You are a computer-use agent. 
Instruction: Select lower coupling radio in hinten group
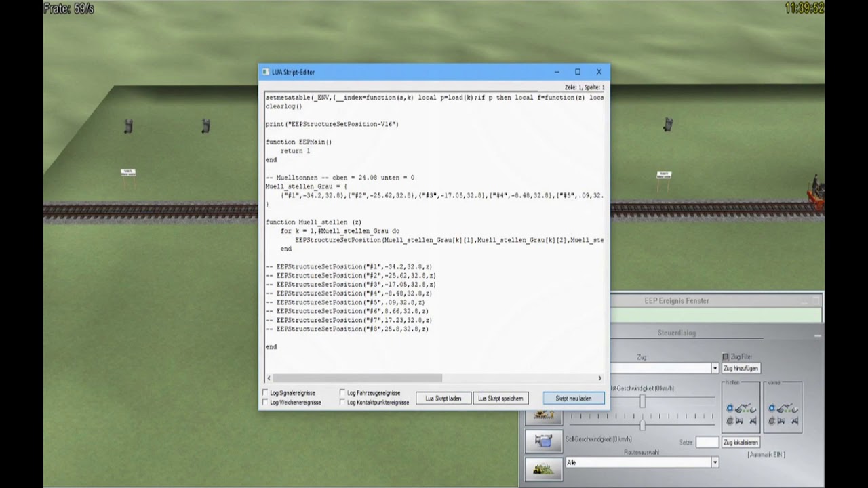[730, 421]
